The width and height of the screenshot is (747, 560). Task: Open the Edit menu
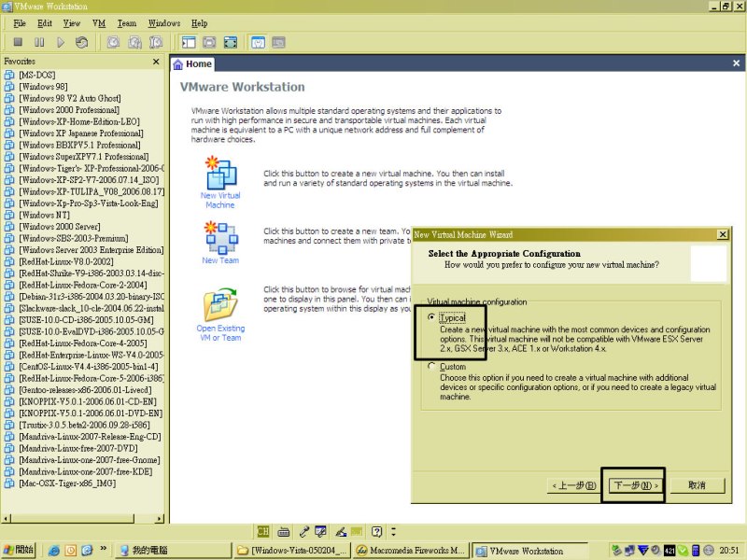(x=45, y=23)
